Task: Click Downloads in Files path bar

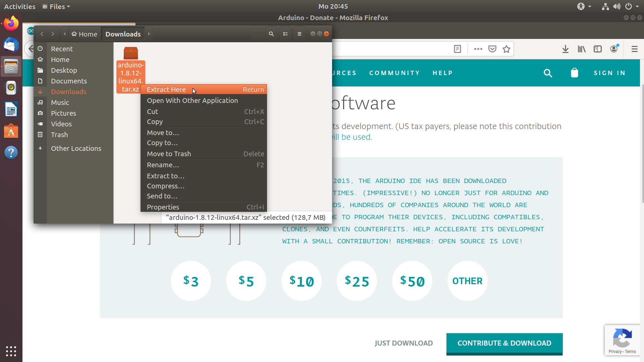Action: (x=123, y=34)
